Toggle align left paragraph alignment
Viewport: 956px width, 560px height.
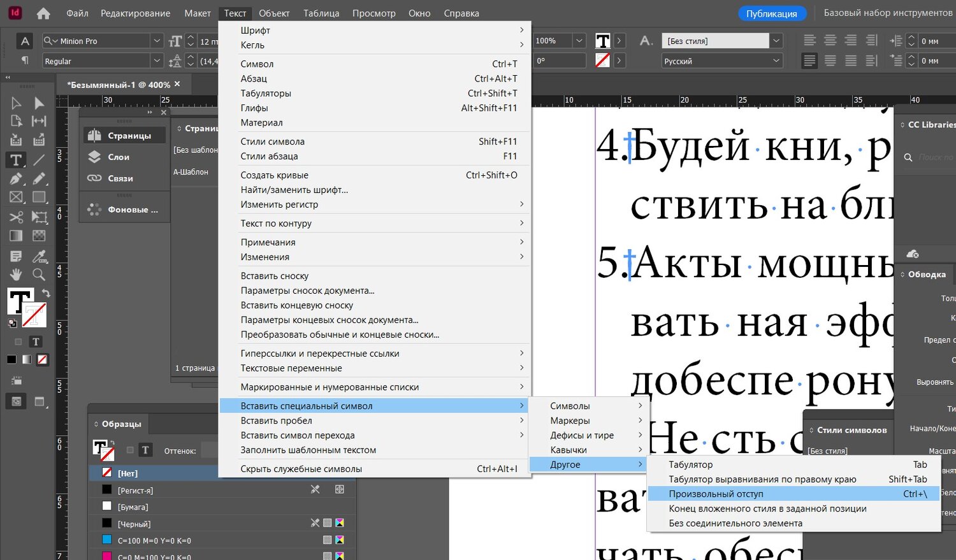[809, 41]
